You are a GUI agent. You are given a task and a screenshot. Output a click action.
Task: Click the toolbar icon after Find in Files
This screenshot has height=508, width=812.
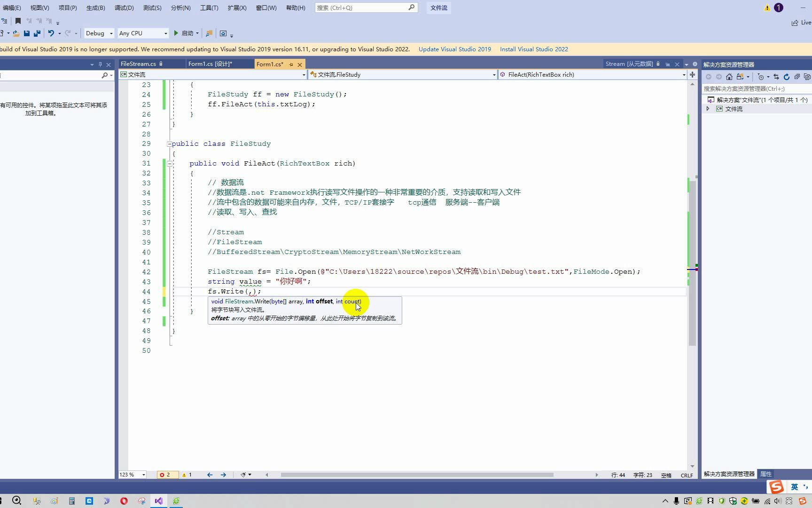point(223,33)
